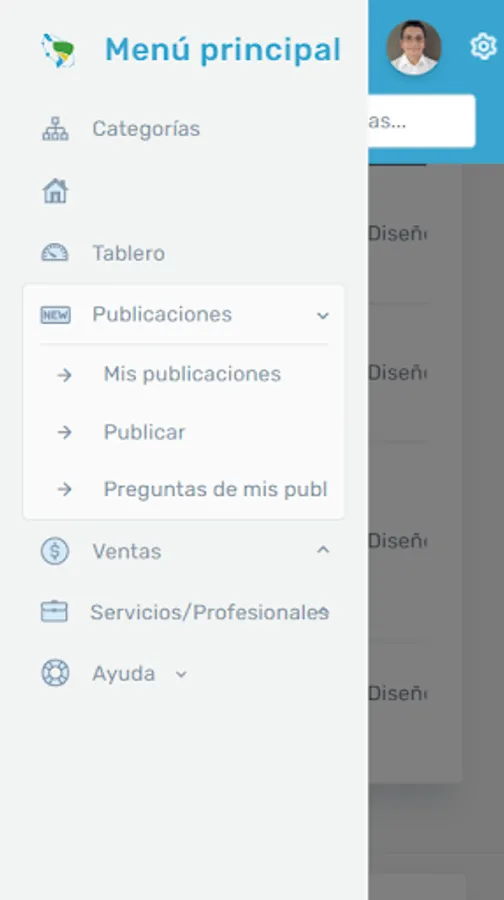Open the Categorías menu item
Screen dimensions: 504x900
146,129
